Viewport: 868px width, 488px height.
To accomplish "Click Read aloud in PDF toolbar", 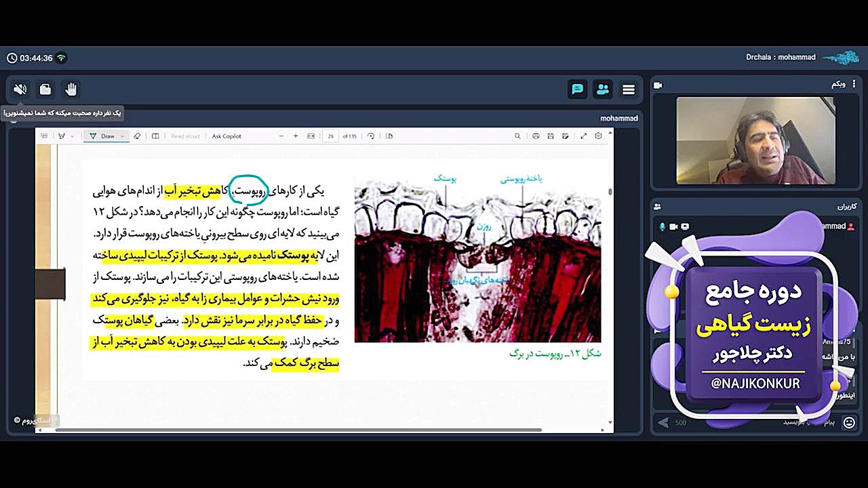I will tap(185, 136).
